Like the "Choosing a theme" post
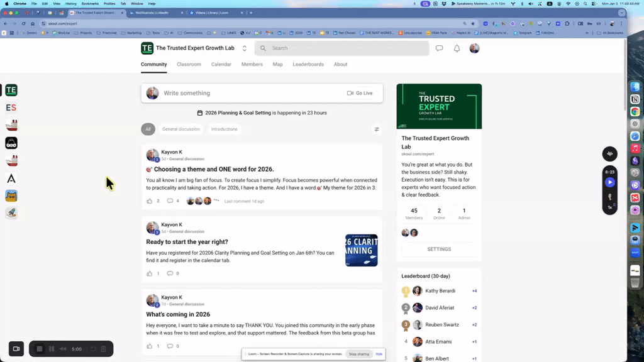This screenshot has height=362, width=644. point(150,201)
